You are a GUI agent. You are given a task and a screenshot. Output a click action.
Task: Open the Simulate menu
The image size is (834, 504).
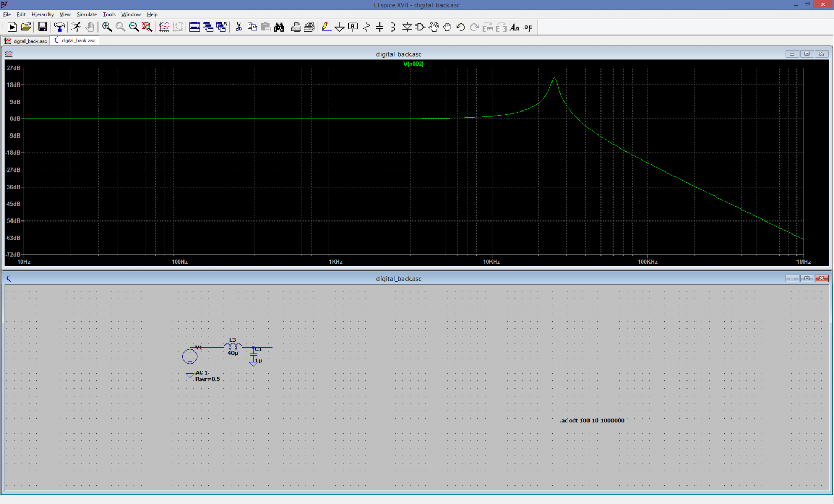(87, 15)
